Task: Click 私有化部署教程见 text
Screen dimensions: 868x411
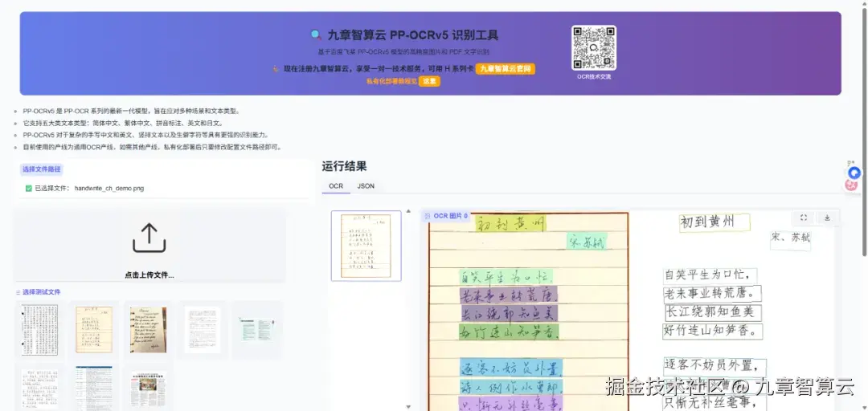Action: 391,81
